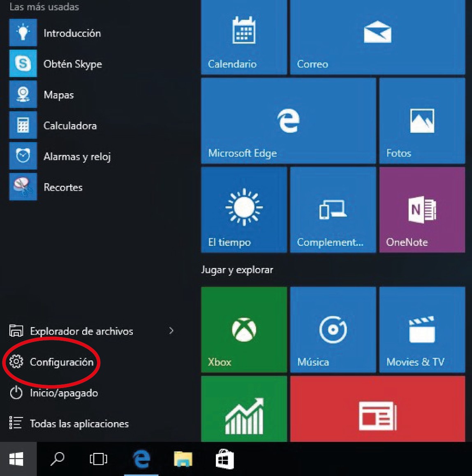Open the green finance chart tile
The width and height of the screenshot is (472, 476).
(244, 409)
